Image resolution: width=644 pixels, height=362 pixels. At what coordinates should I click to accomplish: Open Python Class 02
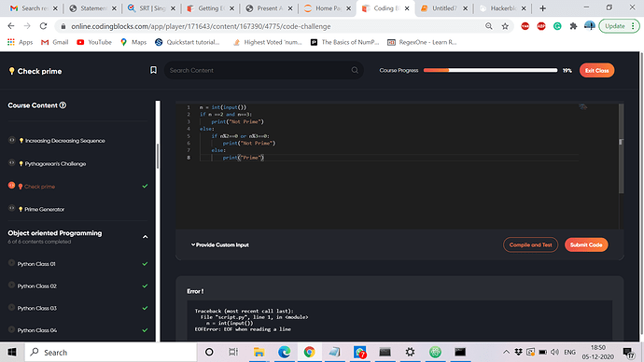37,286
